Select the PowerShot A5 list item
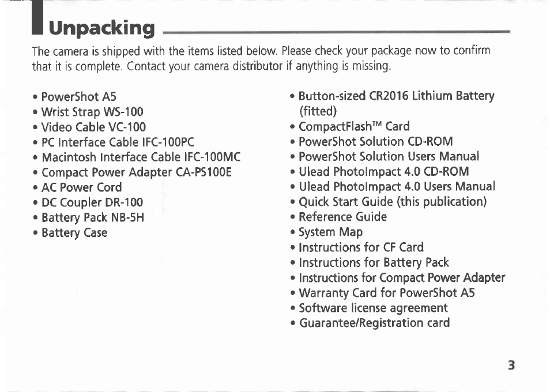 [78, 97]
